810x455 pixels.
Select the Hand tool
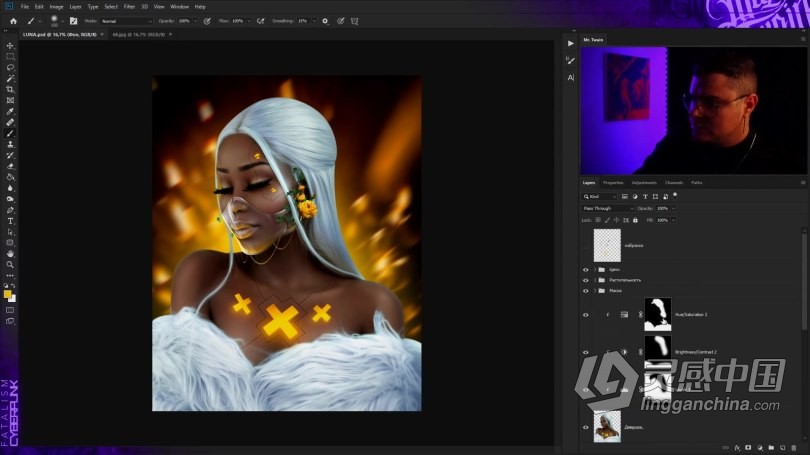pos(10,254)
